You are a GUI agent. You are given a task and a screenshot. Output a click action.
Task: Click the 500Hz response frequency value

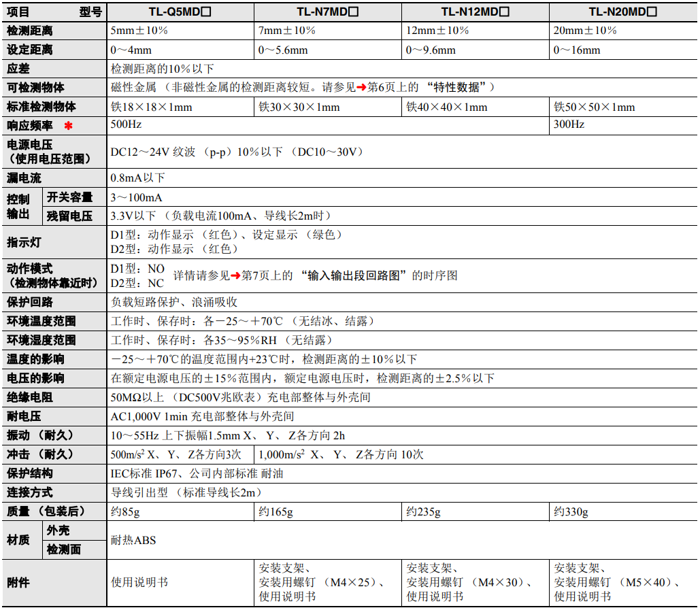pyautogui.click(x=127, y=124)
